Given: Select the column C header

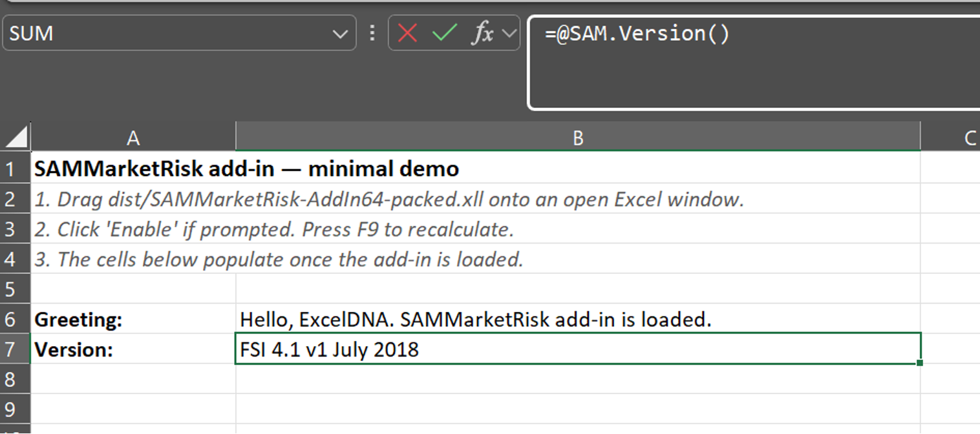Looking at the screenshot, I should point(951,137).
